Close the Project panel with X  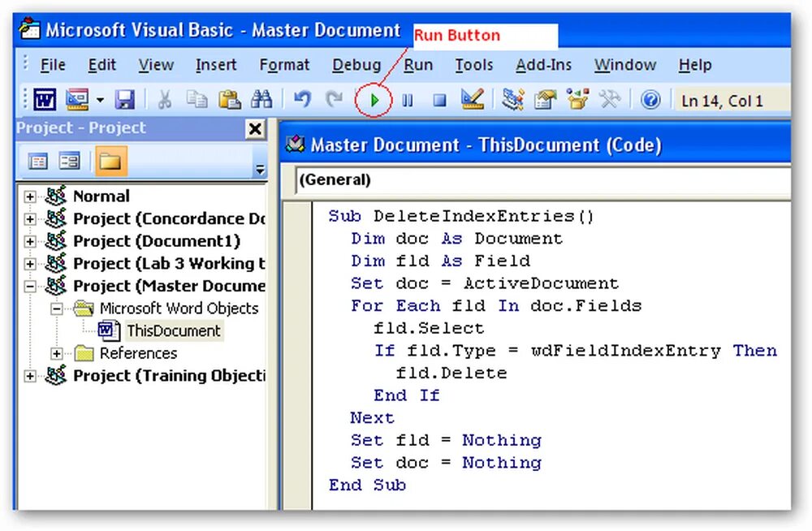pos(255,128)
